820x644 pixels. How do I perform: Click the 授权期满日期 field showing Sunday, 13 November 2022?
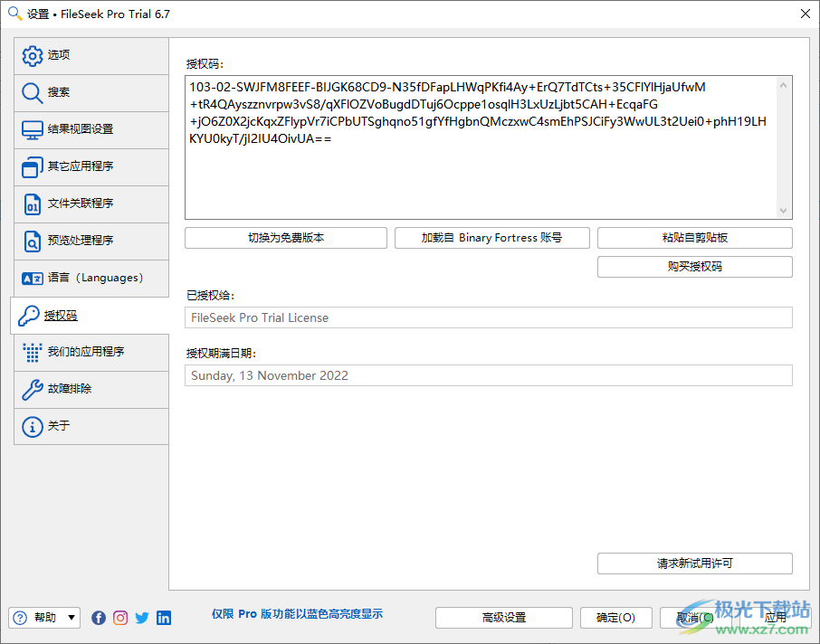489,376
